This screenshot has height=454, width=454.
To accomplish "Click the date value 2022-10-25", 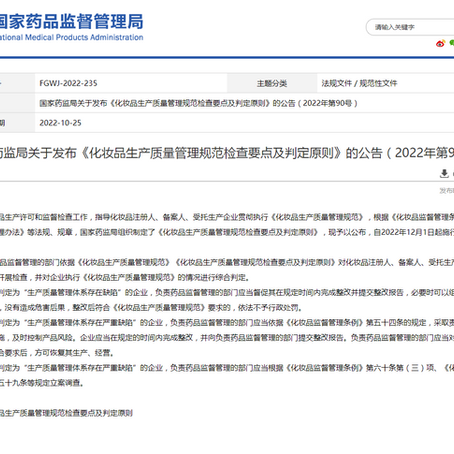I will click(x=60, y=123).
